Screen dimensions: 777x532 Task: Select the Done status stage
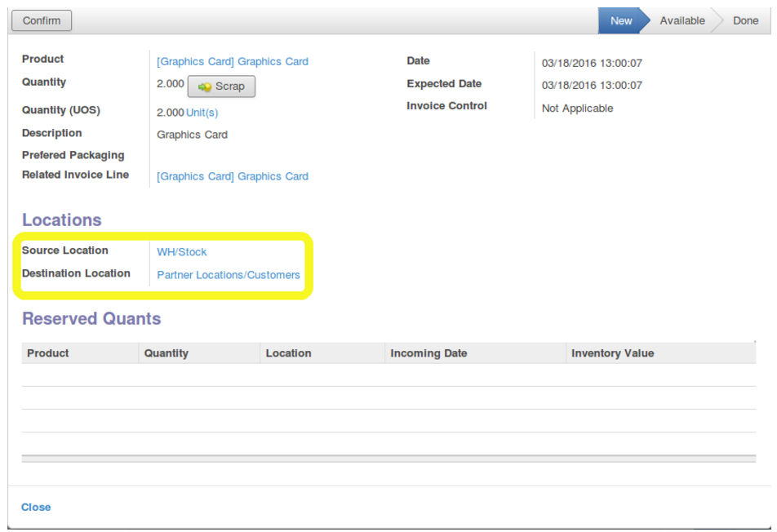coord(745,20)
